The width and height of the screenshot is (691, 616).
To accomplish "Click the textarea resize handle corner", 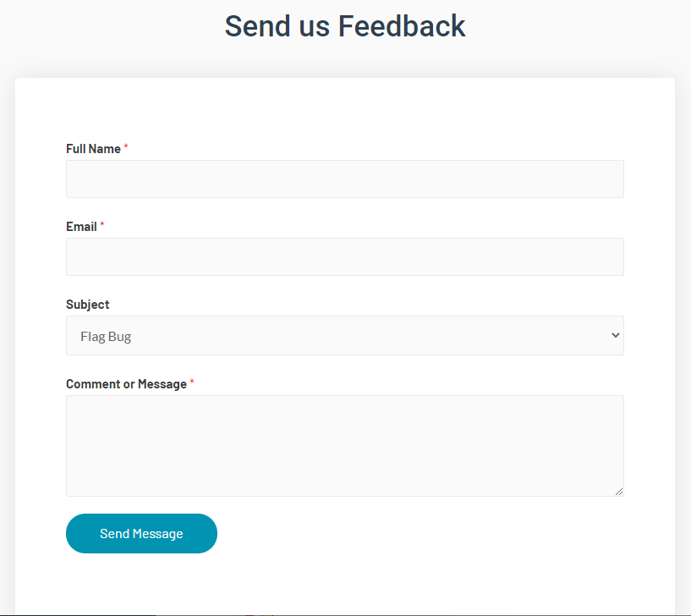I will 619,492.
